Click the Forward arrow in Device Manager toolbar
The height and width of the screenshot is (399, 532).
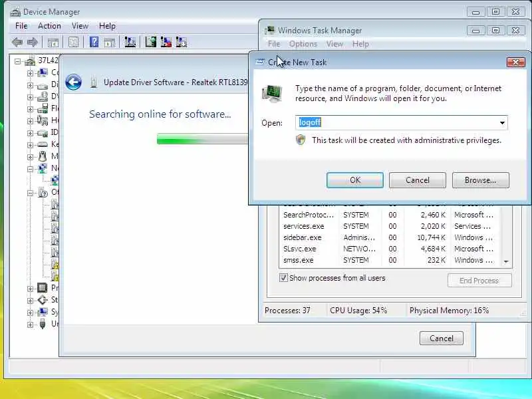(x=33, y=43)
